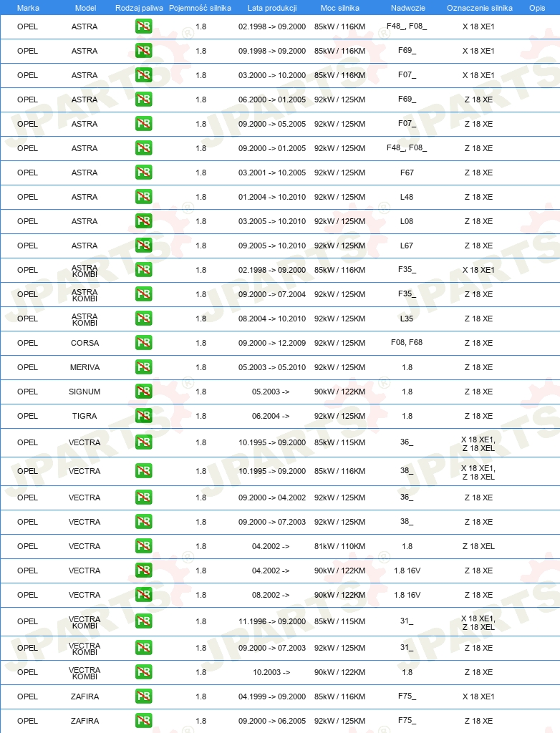Screen dimensions: 560x733
Task: Click fuel icon in the ASTRA L08 row
Action: 144,221
